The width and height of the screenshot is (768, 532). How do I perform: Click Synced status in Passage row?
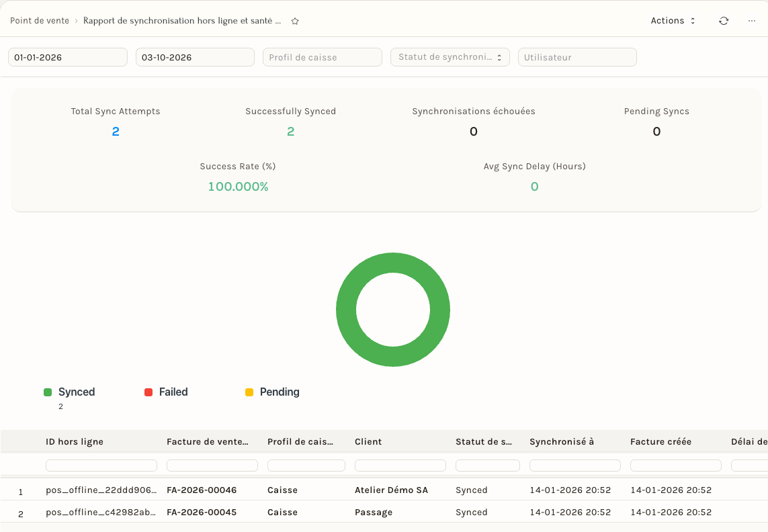coord(471,512)
